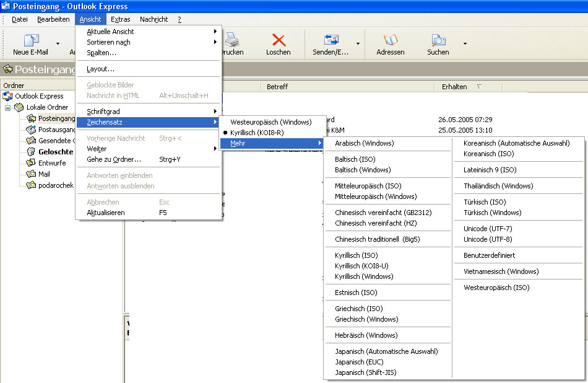Open dropdown arrow next to Senden/Empfangen
The width and height of the screenshot is (588, 383).
click(358, 43)
